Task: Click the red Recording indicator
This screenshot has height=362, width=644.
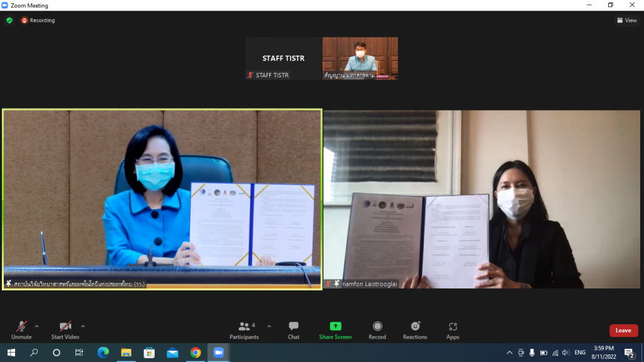Action: (x=38, y=20)
